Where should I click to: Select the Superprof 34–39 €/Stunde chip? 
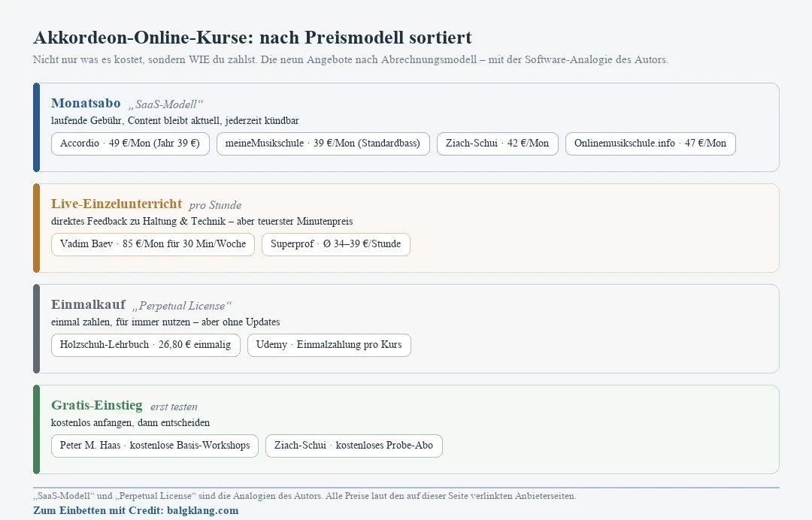point(335,244)
